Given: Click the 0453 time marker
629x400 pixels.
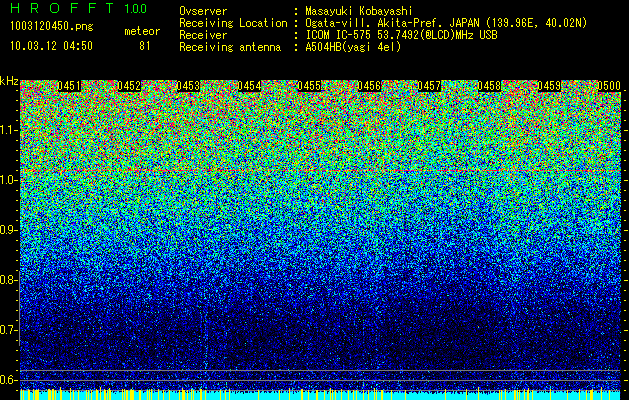Looking at the screenshot, I should 189,86.
